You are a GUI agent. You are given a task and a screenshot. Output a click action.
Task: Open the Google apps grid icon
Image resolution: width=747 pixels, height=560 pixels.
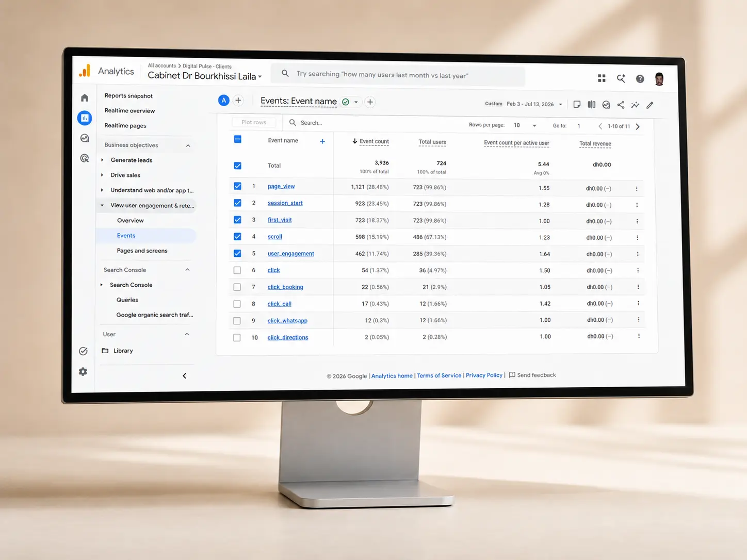coord(602,78)
